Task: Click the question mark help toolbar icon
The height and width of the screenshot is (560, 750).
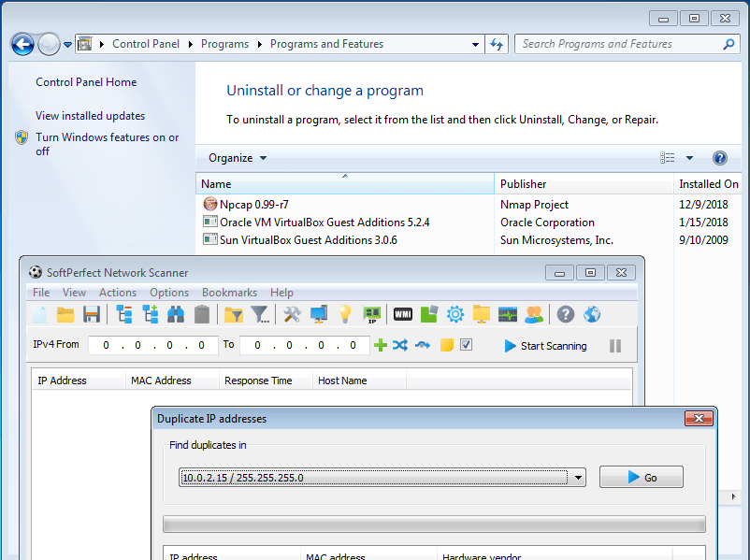Action: pos(566,314)
